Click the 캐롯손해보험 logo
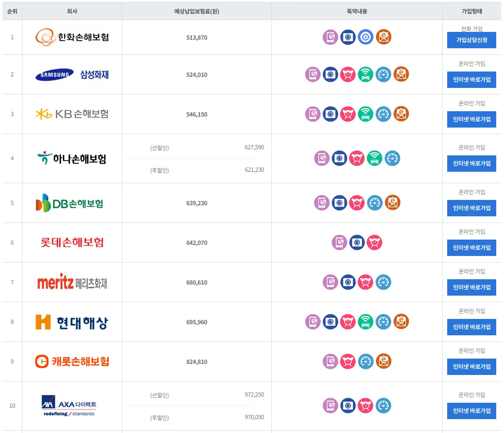This screenshot has width=504, height=433. click(x=72, y=361)
